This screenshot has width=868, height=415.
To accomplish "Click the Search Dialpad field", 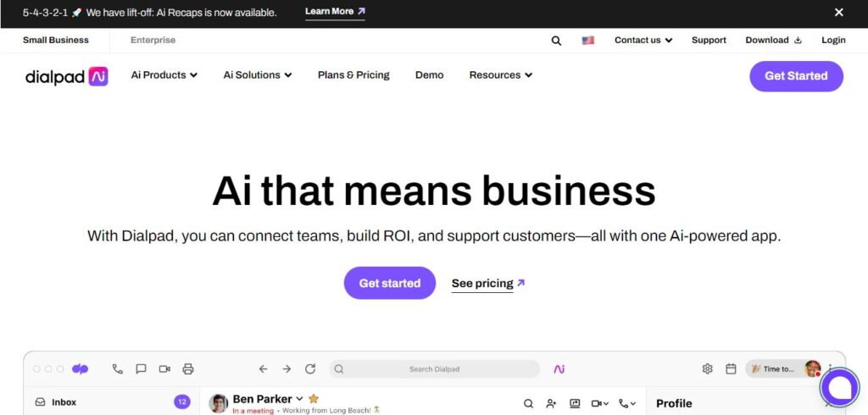I will click(434, 369).
